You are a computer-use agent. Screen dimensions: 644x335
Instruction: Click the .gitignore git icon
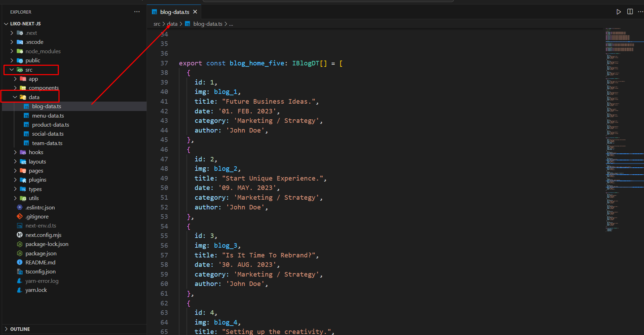20,216
